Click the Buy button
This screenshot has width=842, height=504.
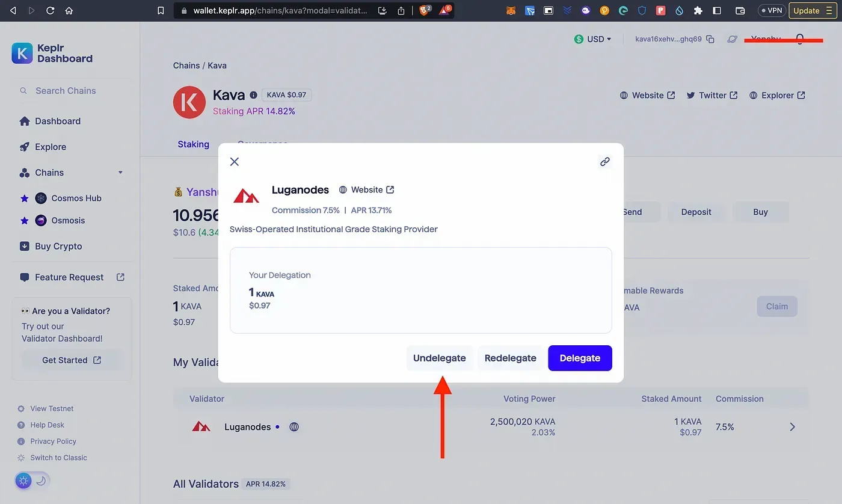(760, 212)
